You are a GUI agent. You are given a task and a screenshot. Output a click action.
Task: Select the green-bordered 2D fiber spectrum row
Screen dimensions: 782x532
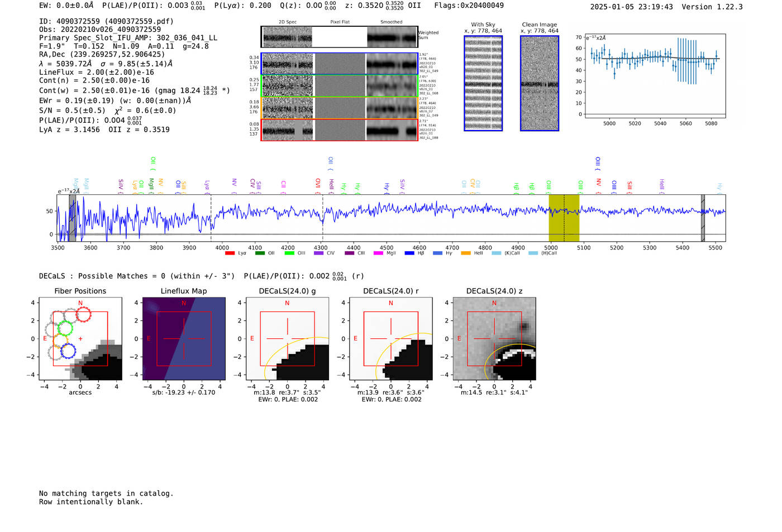[x=340, y=86]
